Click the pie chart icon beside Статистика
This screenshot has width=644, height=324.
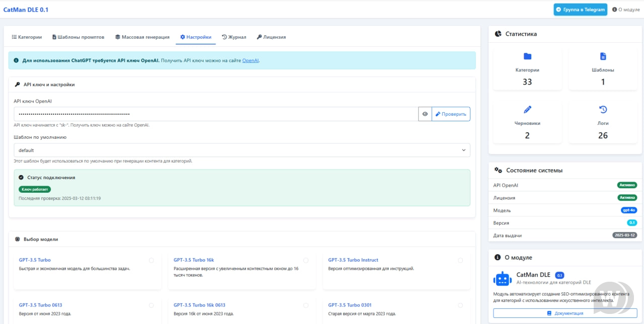(x=498, y=34)
